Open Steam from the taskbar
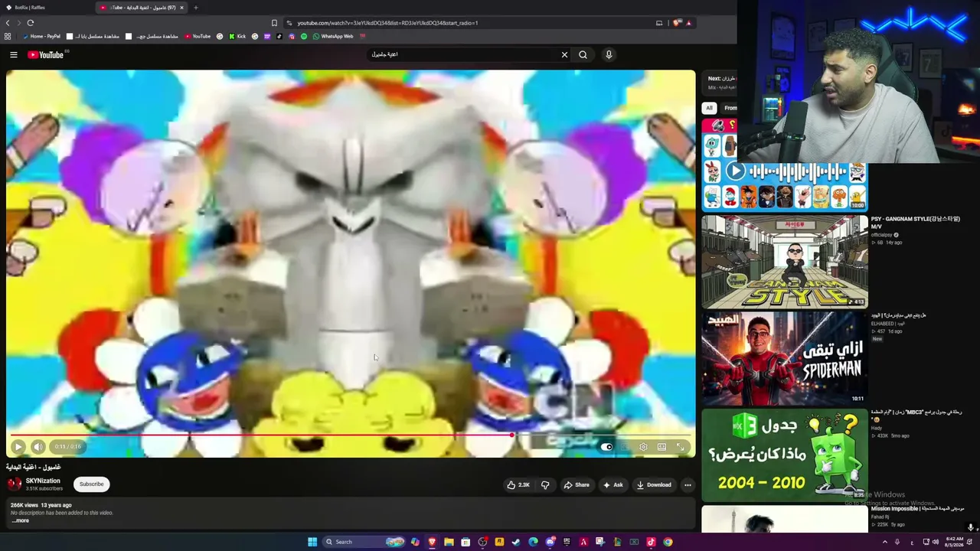 (516, 542)
